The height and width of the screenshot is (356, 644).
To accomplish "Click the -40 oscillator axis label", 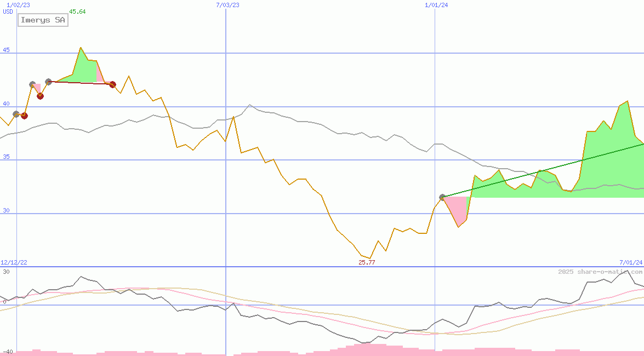I will coord(8,352).
